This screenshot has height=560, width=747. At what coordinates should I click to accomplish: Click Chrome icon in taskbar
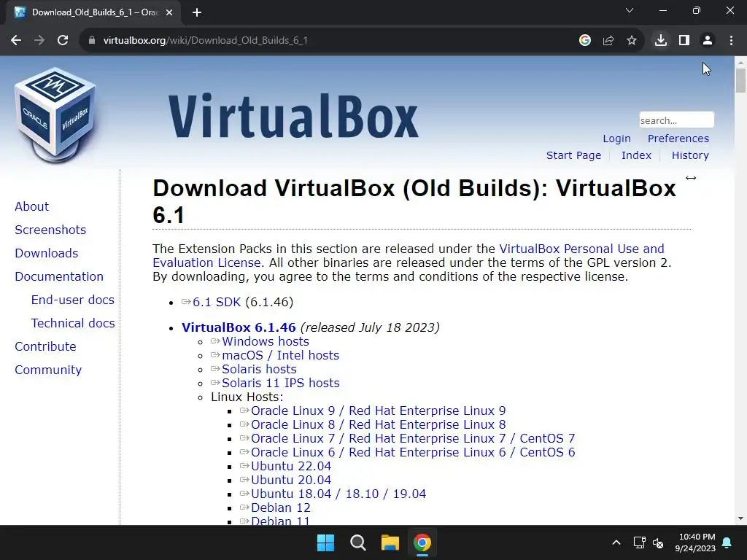click(x=422, y=542)
